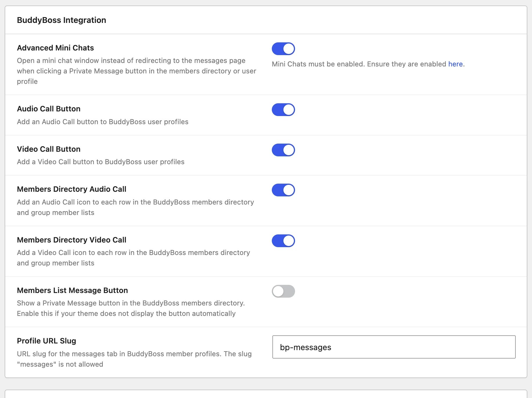The height and width of the screenshot is (398, 532).
Task: Click 'Mini Chats must be enabled' note
Action: 368,64
